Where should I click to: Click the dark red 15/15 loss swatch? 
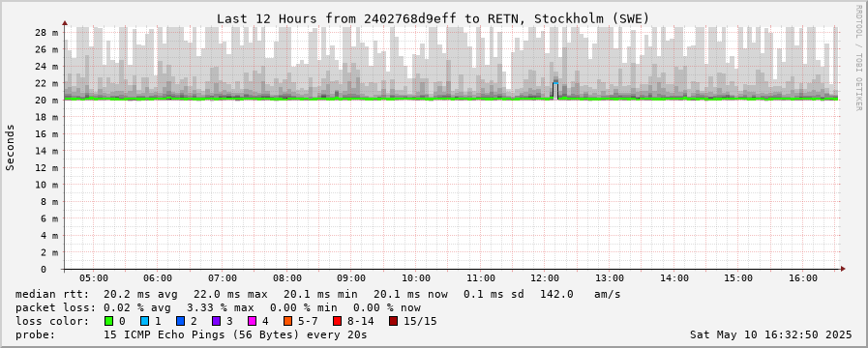(x=393, y=321)
